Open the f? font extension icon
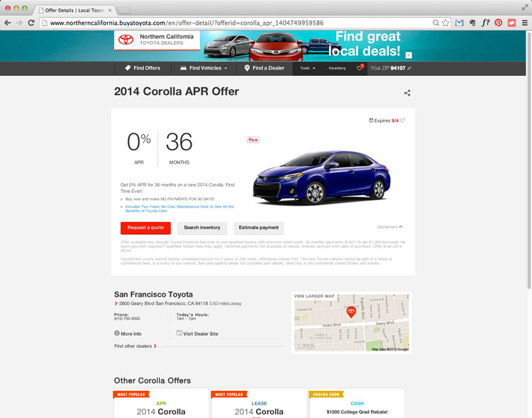This screenshot has width=532, height=418. pyautogui.click(x=485, y=23)
